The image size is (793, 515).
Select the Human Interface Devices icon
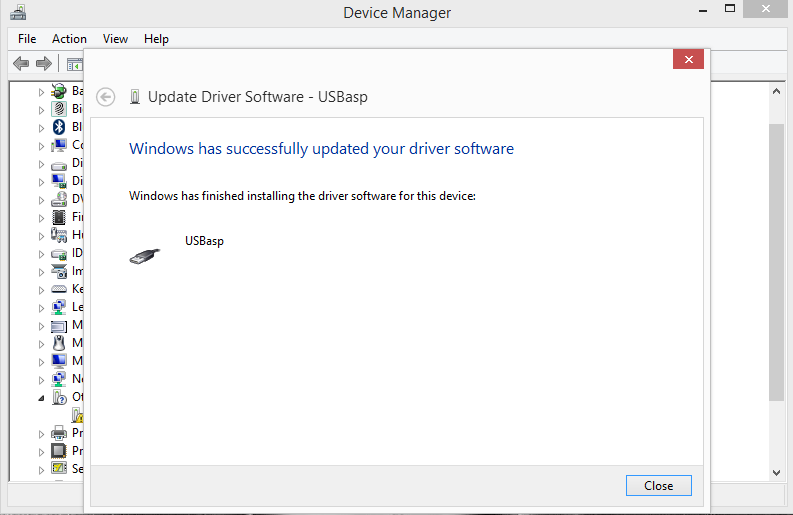59,235
